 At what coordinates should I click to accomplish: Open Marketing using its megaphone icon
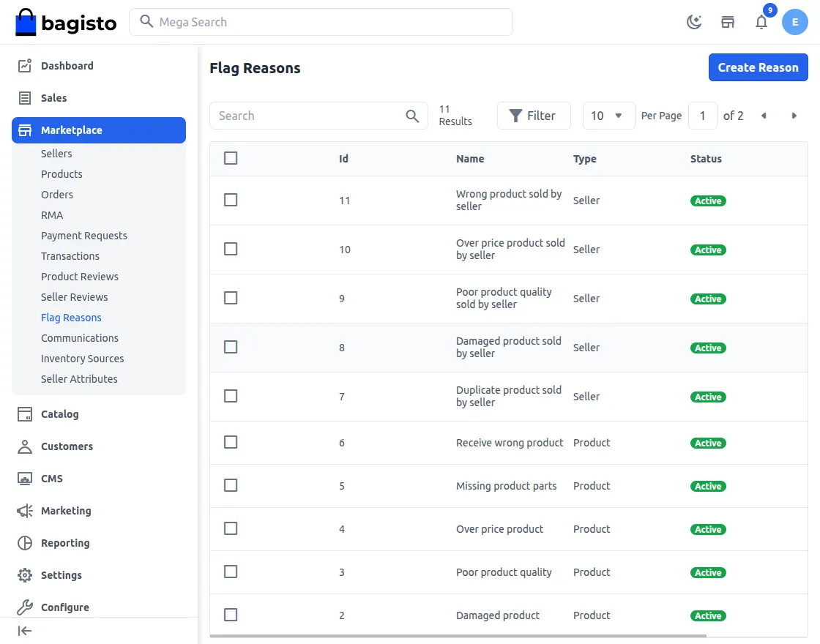tap(24, 510)
